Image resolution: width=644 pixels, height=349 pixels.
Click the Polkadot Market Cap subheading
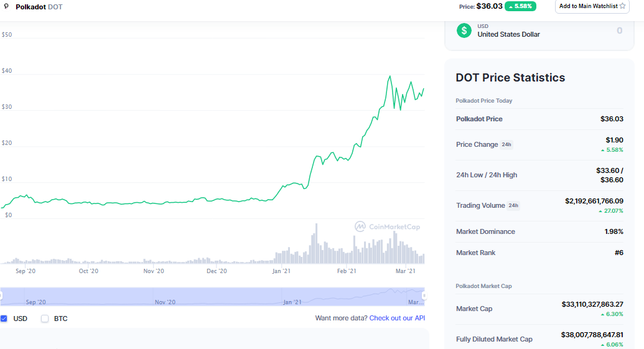coord(484,286)
